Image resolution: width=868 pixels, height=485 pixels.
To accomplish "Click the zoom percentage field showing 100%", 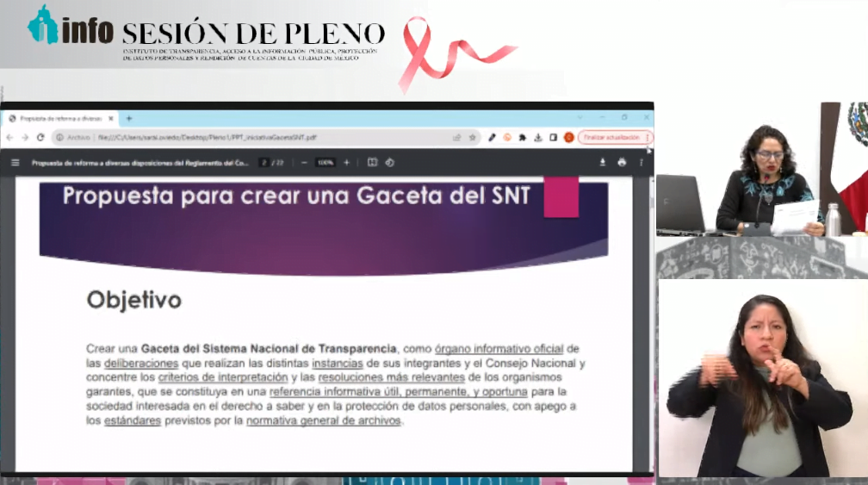I will 325,162.
